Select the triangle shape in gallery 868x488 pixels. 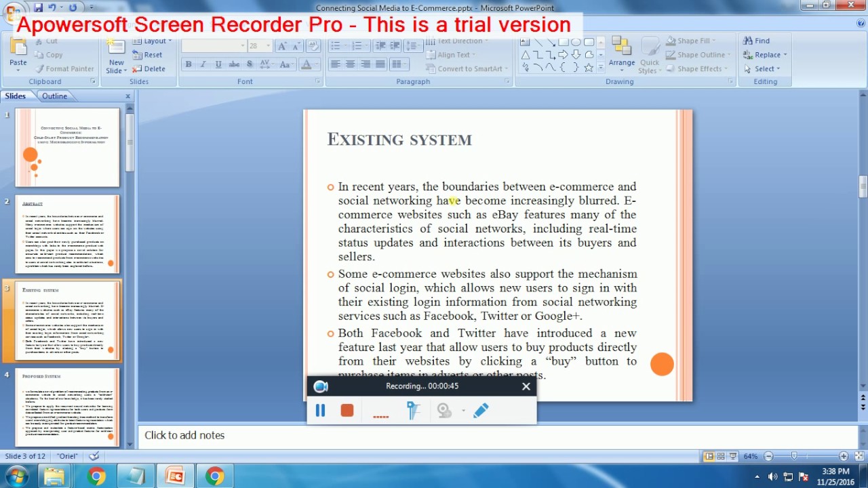pyautogui.click(x=525, y=55)
